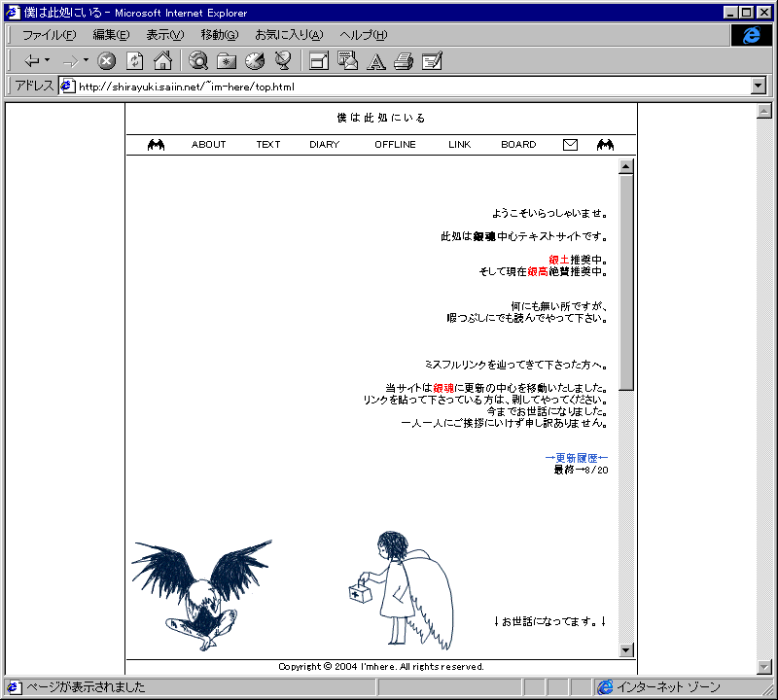Open the 表示(V) menu
Image resolution: width=778 pixels, height=700 pixels.
click(164, 35)
